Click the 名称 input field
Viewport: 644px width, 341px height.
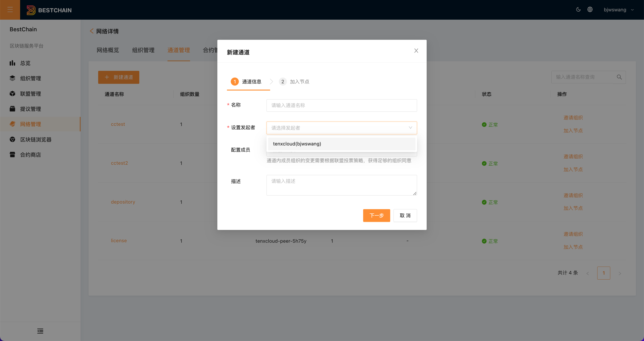point(341,105)
